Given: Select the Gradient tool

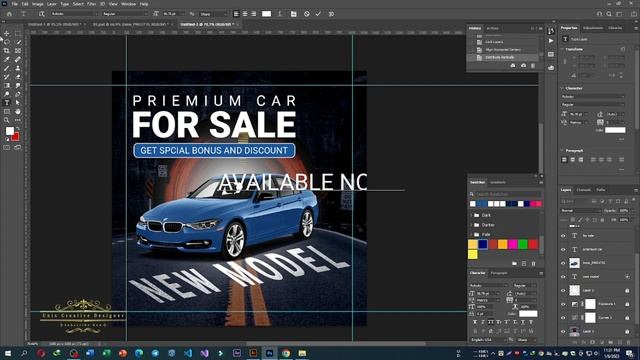Looking at the screenshot, I should [x=7, y=85].
